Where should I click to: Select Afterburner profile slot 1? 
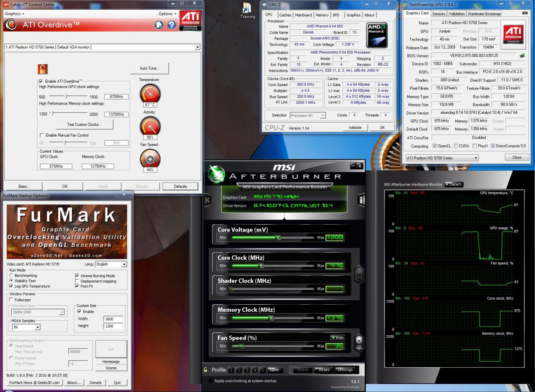(x=231, y=370)
